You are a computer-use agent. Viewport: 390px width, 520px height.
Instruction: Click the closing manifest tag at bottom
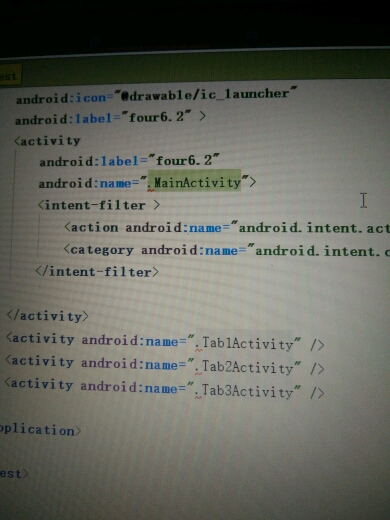[x=14, y=473]
